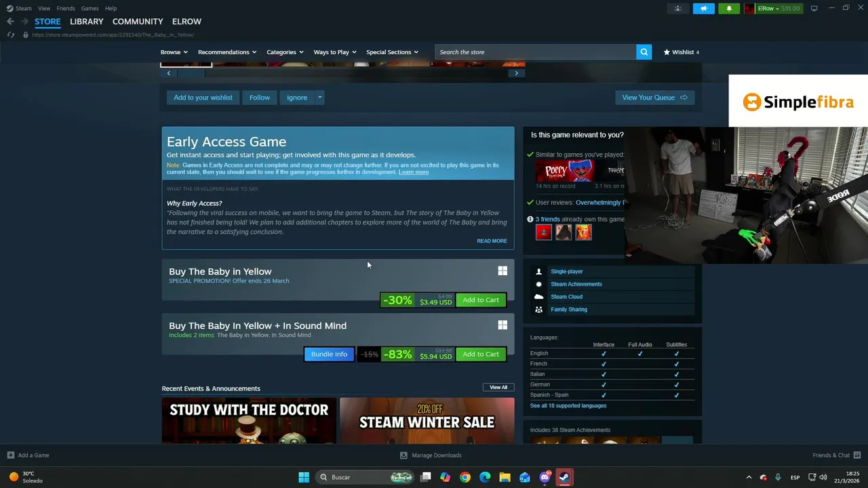
Task: Click View Your Queue
Action: (654, 98)
